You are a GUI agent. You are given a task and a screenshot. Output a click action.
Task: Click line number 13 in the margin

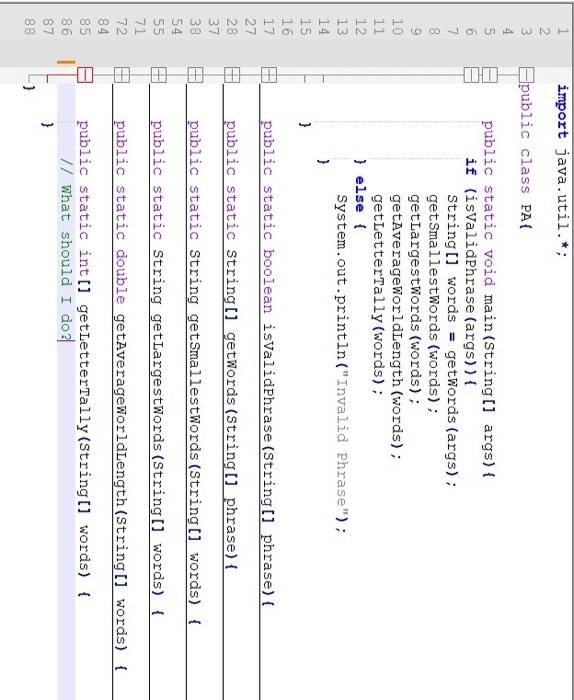342,27
